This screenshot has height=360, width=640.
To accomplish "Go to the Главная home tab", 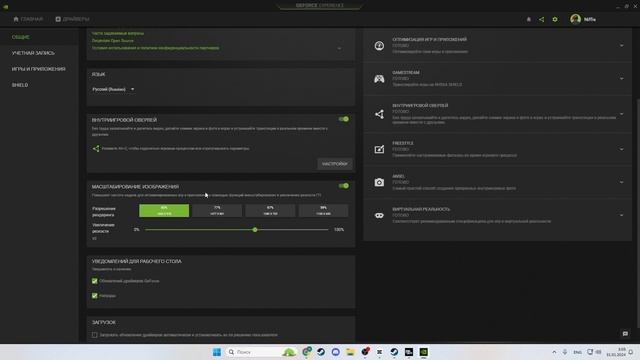I will point(28,19).
